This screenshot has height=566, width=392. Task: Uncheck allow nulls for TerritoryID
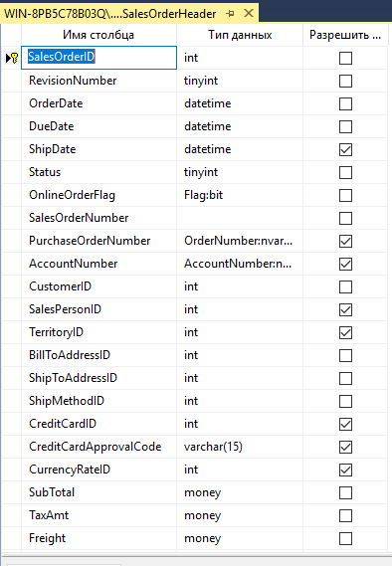(345, 332)
